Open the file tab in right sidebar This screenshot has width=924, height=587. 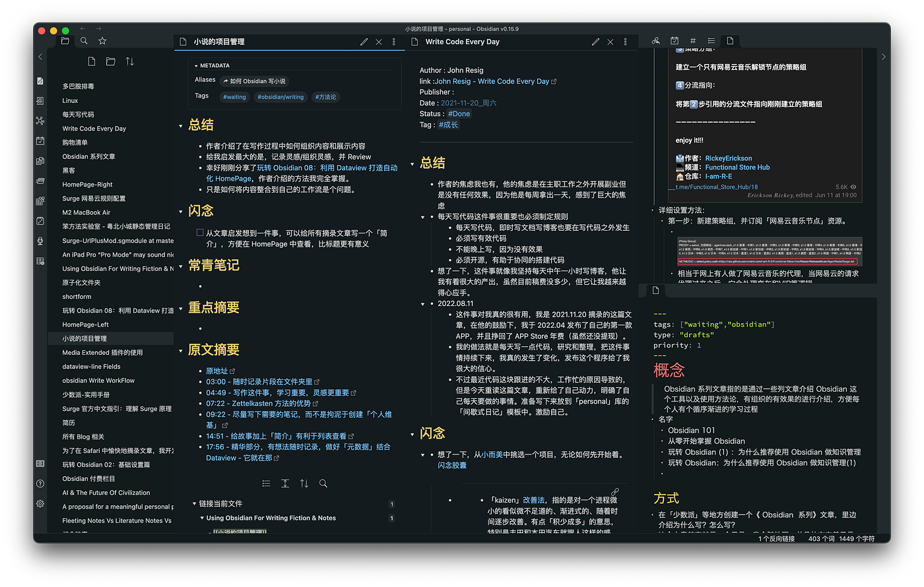click(x=730, y=41)
